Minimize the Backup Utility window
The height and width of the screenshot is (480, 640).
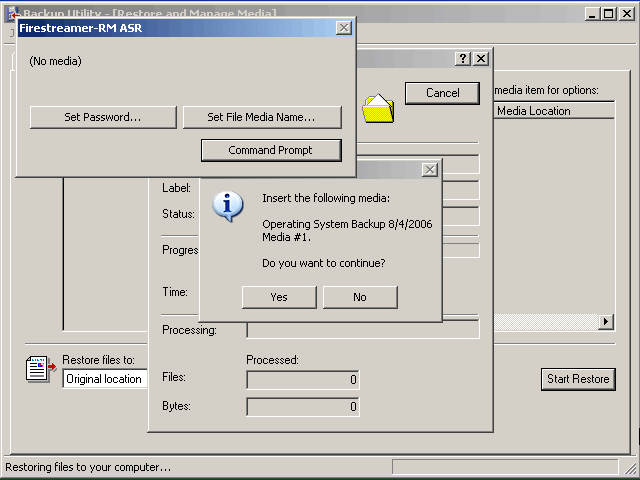point(592,13)
